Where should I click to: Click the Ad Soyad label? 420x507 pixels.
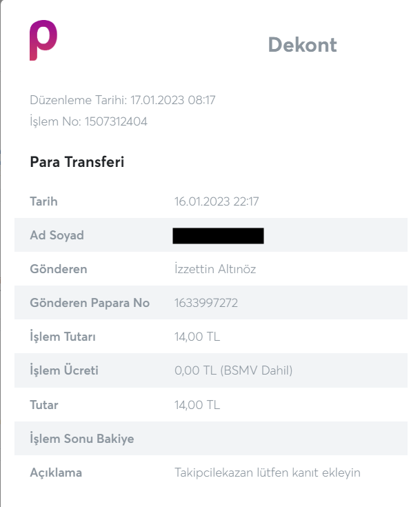pos(57,235)
